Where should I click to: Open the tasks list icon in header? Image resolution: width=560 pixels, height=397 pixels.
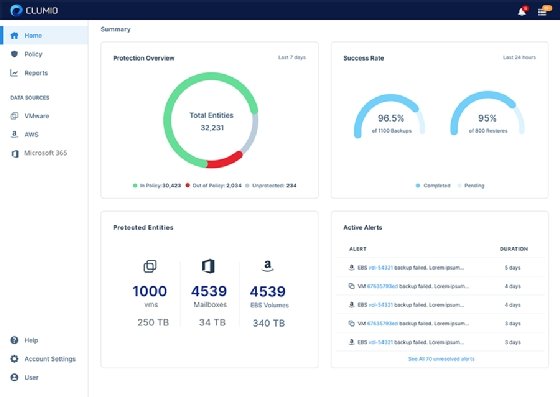click(x=543, y=11)
